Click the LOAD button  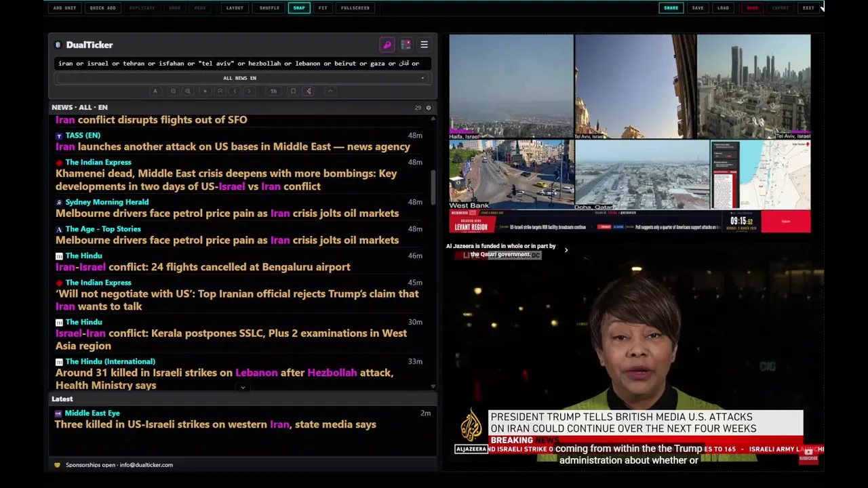pos(724,8)
